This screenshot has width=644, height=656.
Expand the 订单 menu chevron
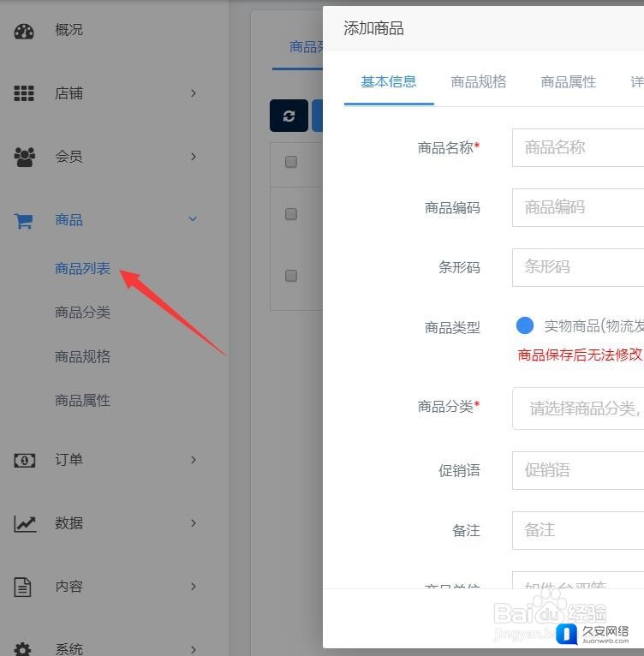click(x=193, y=460)
